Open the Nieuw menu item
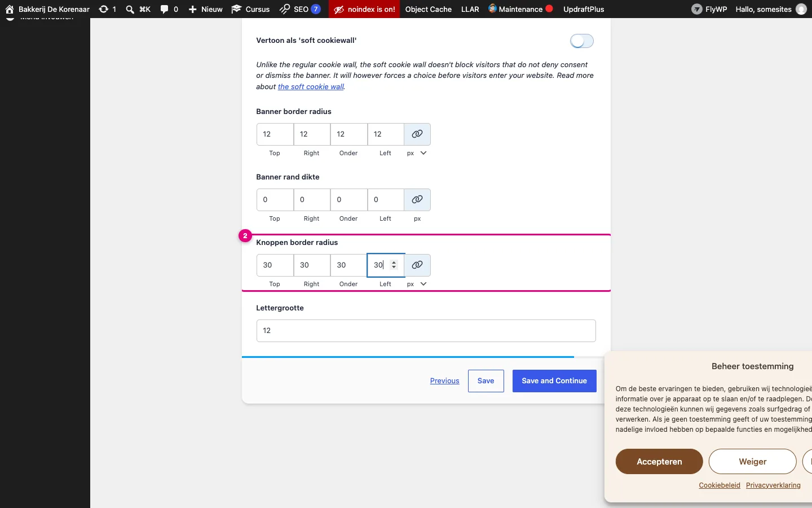 206,9
